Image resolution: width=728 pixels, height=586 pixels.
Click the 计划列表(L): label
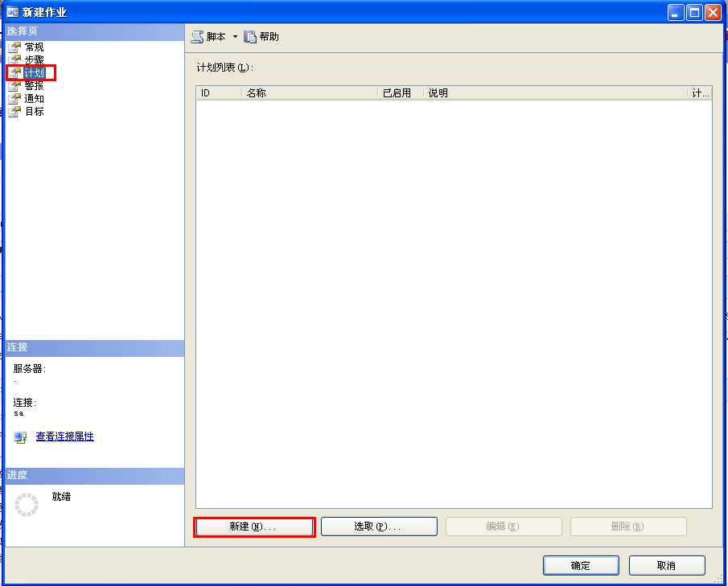tap(224, 68)
